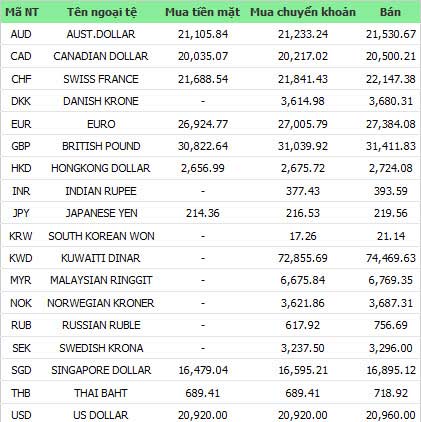421x422 pixels.
Task: Click the Mua chuyển khoản header
Action: click(303, 12)
